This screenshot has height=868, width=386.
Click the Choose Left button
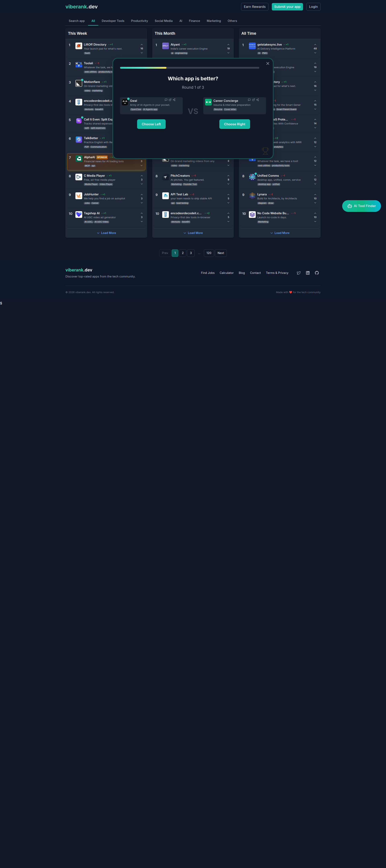[x=151, y=124]
